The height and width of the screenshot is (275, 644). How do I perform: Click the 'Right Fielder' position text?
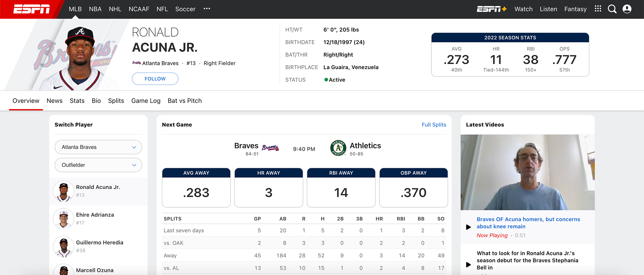[x=219, y=63]
